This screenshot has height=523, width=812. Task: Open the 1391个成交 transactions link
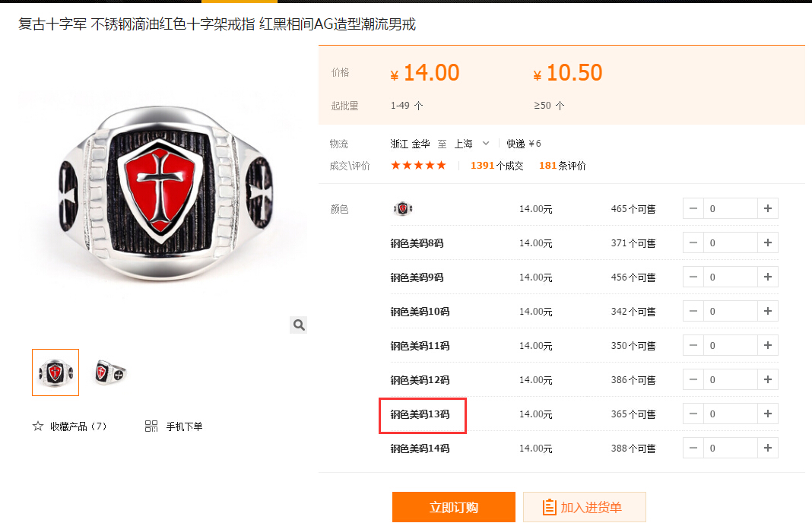[x=496, y=166]
